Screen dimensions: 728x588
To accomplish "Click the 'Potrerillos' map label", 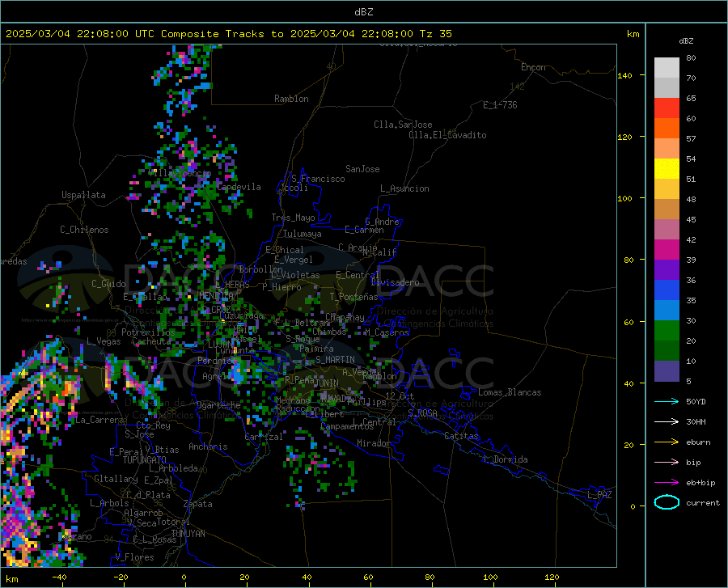I will pyautogui.click(x=148, y=332).
